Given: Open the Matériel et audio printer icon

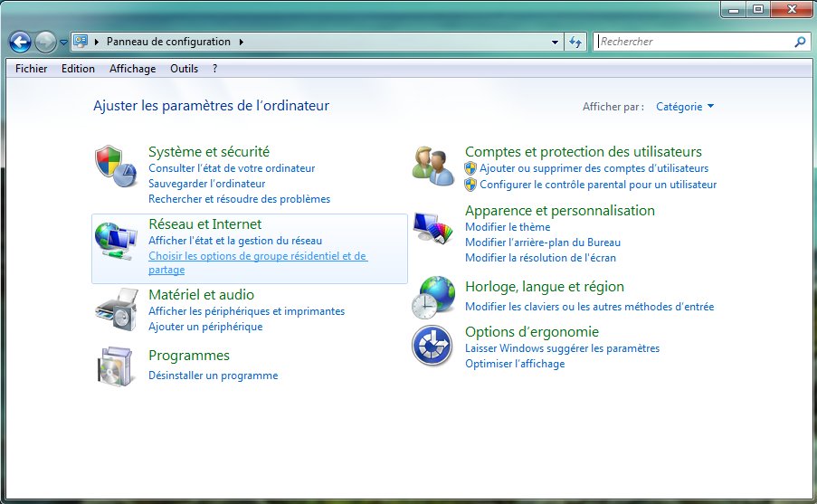Looking at the screenshot, I should (117, 309).
